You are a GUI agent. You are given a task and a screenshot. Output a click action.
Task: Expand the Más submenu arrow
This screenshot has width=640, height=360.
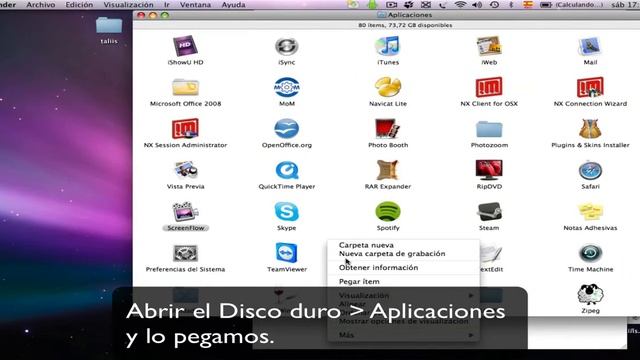coord(471,335)
